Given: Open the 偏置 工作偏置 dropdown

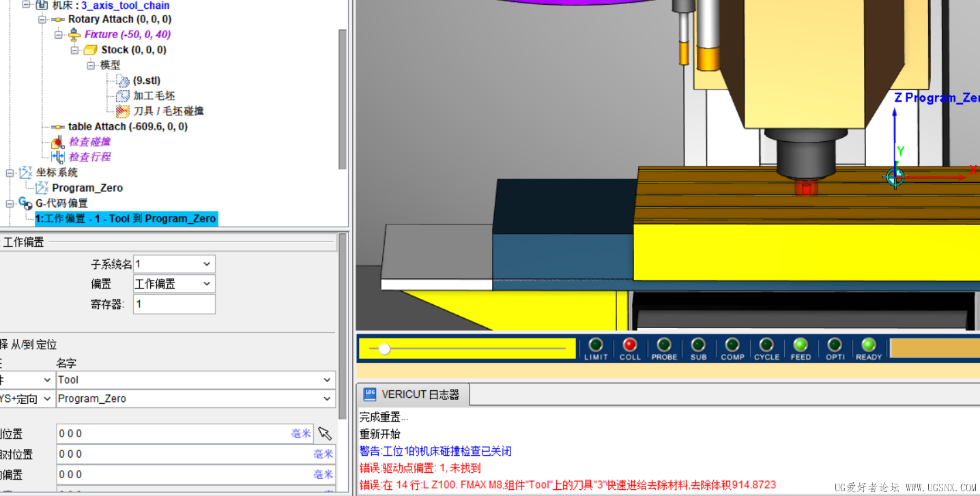Looking at the screenshot, I should [174, 284].
